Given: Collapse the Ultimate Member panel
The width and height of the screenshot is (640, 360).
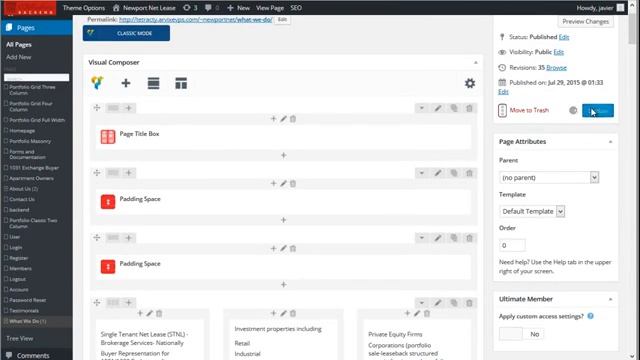Looking at the screenshot, I should (x=611, y=300).
